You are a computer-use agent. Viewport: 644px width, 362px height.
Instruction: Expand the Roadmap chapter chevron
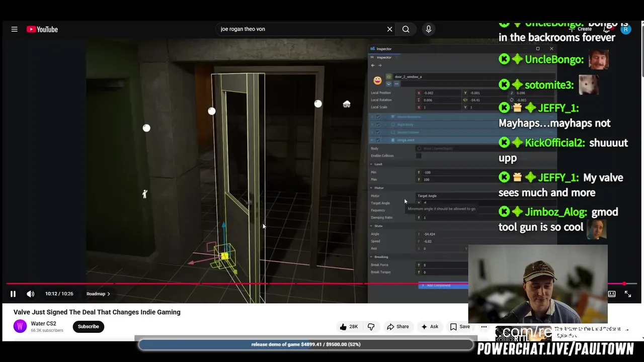click(109, 294)
